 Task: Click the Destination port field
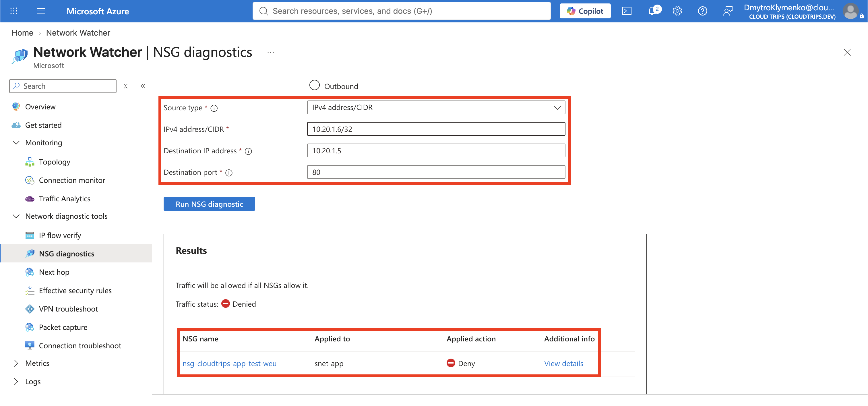click(436, 172)
